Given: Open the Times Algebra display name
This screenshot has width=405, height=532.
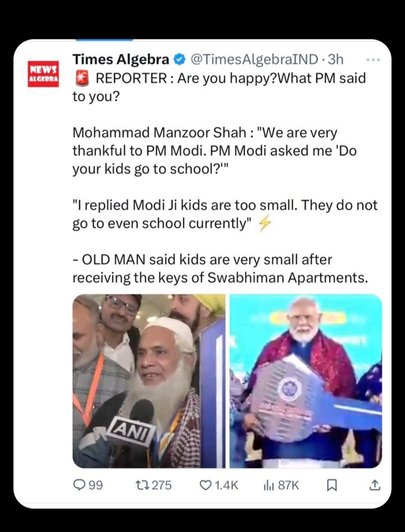Looking at the screenshot, I should pyautogui.click(x=122, y=60).
